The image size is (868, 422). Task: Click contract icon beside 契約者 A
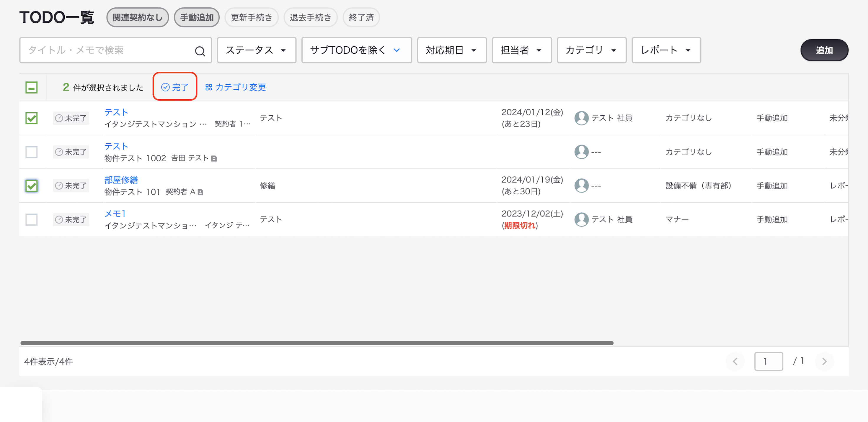pos(200,192)
